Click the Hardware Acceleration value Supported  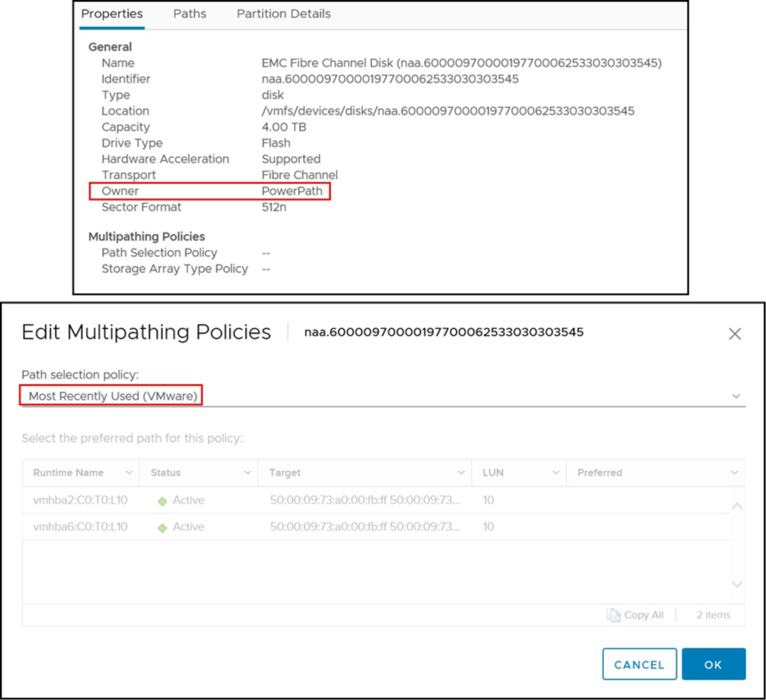click(291, 159)
